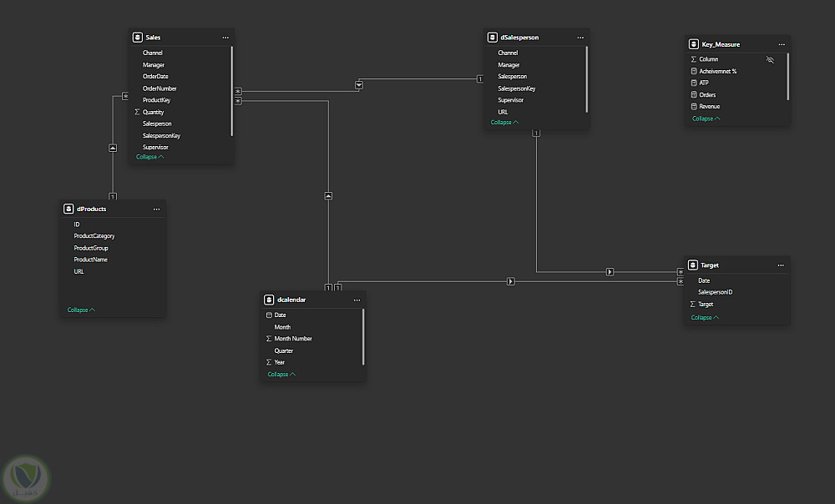
Task: Click the sigma icon beside Year
Action: (269, 362)
